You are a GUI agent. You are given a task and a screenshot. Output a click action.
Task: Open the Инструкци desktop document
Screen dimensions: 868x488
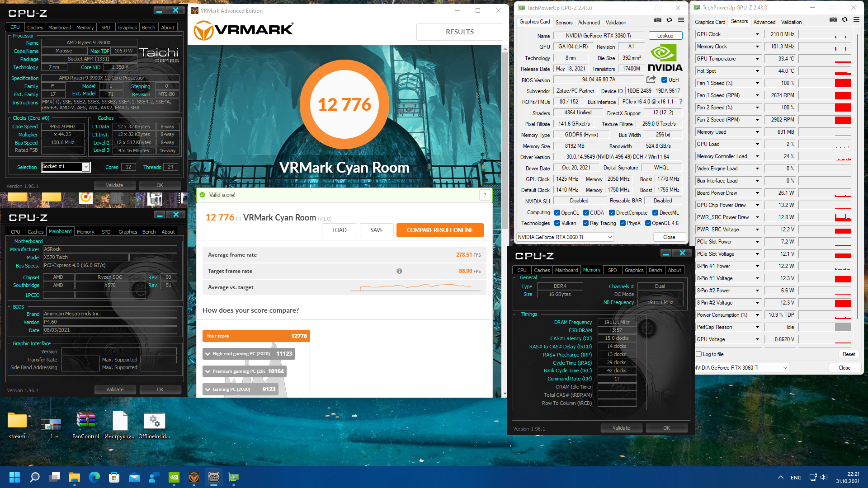click(x=120, y=425)
